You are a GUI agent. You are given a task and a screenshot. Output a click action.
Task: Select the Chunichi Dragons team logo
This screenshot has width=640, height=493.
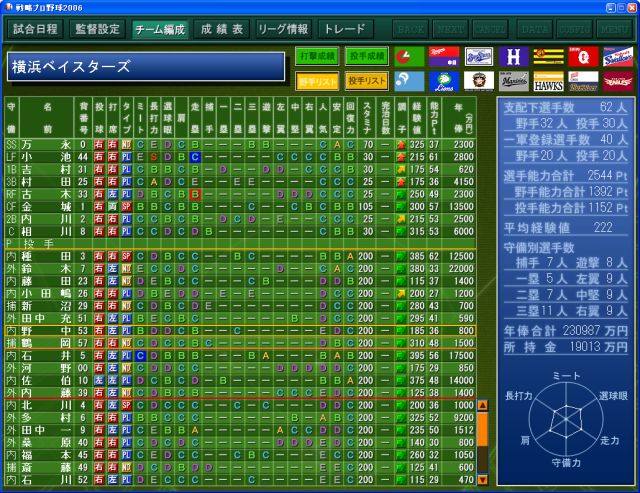444,56
